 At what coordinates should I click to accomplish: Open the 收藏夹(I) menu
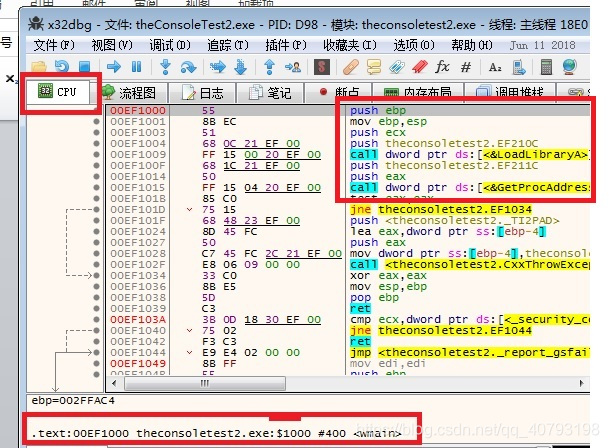[x=350, y=45]
